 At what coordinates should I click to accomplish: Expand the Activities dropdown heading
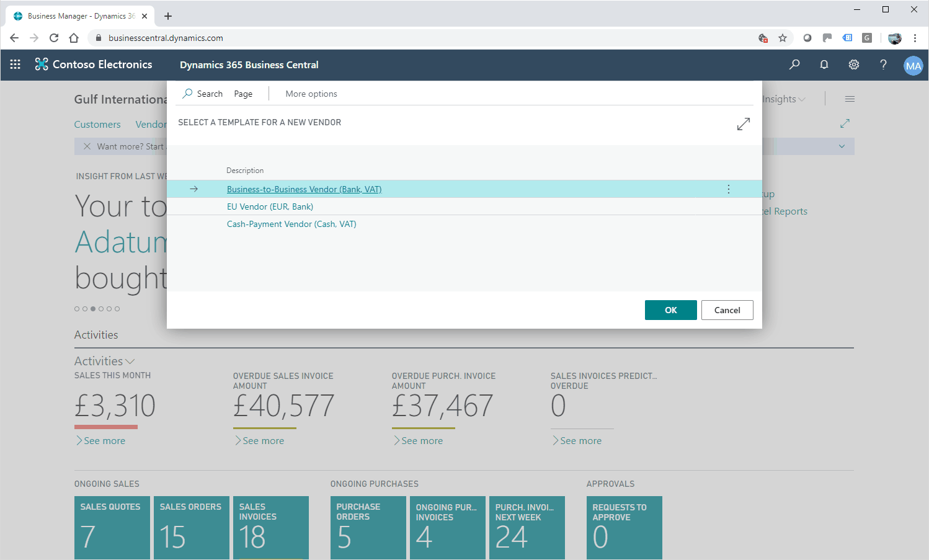click(x=104, y=361)
